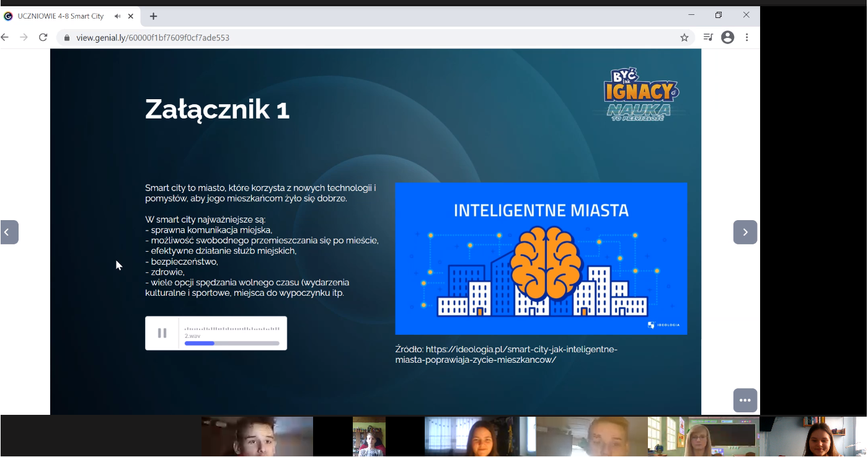Mute the tab audio speaker icon

click(118, 16)
